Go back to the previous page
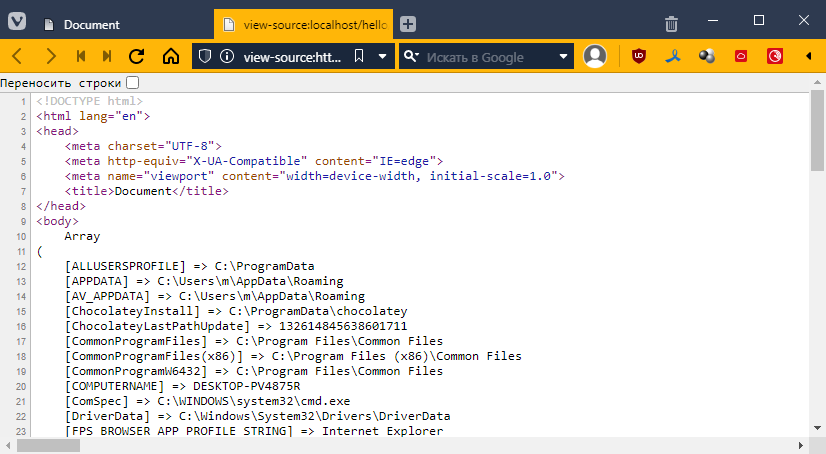The height and width of the screenshot is (454, 826). click(20, 56)
